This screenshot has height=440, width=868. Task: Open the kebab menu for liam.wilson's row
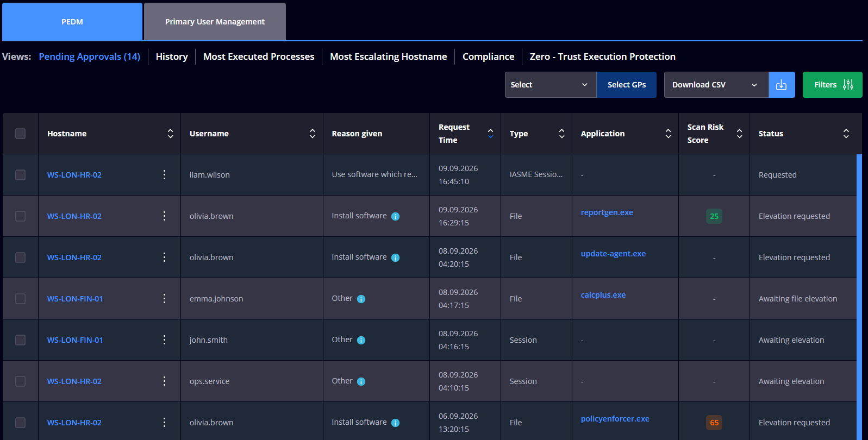(x=164, y=174)
